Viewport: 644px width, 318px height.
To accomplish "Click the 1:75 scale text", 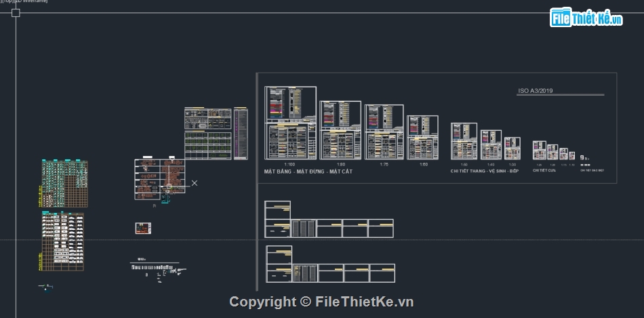I will click(384, 164).
